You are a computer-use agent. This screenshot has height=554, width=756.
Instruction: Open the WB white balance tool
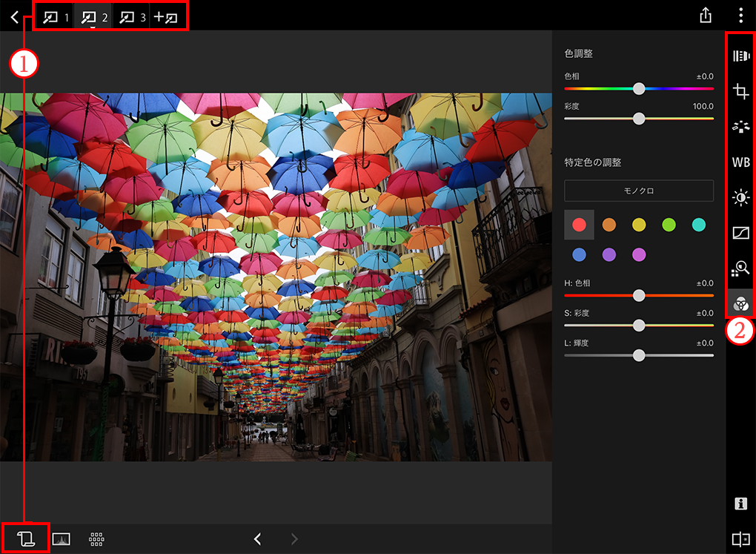click(740, 162)
